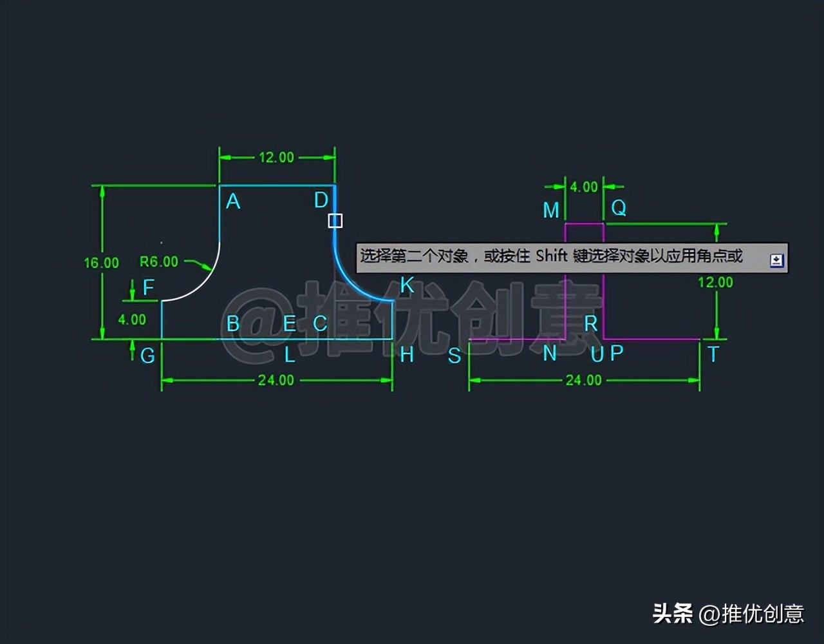Viewport: 824px width, 644px height.
Task: Click the command prompt tooltip text
Action: click(x=551, y=256)
